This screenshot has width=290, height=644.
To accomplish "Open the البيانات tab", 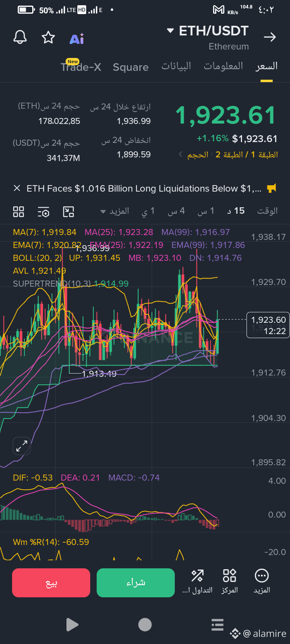I will tap(176, 66).
